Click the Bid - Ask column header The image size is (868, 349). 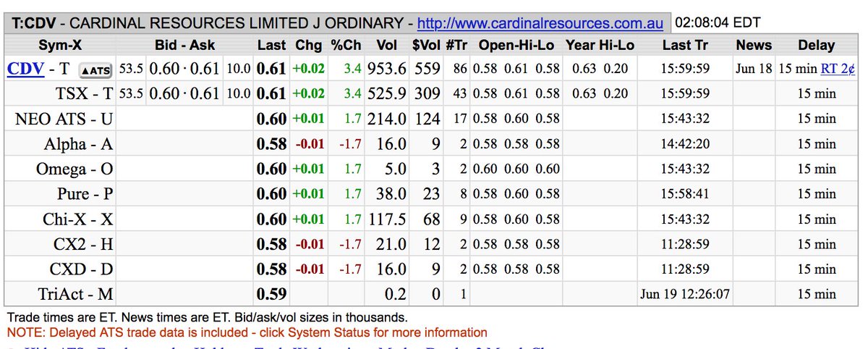[x=184, y=45]
